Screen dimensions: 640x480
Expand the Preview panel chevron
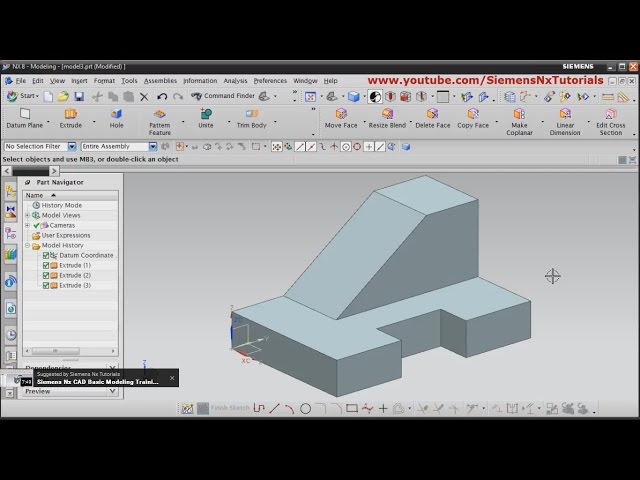click(x=112, y=391)
